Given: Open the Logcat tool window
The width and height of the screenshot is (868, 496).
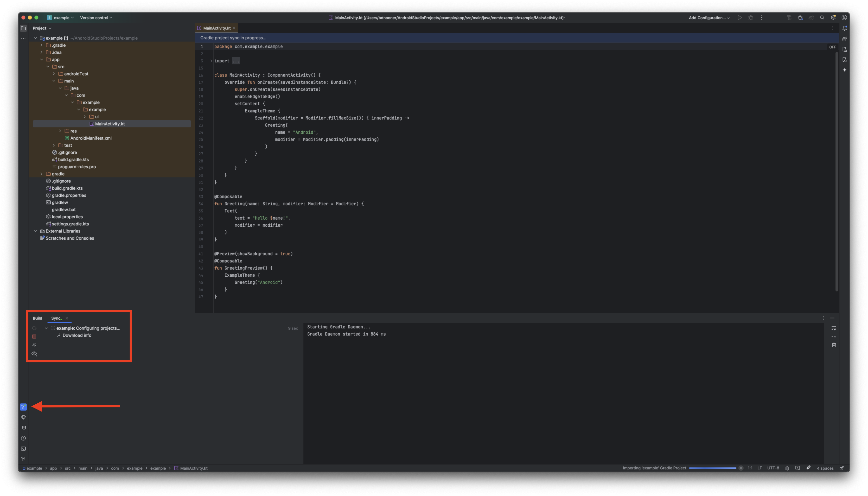Looking at the screenshot, I should [23, 428].
